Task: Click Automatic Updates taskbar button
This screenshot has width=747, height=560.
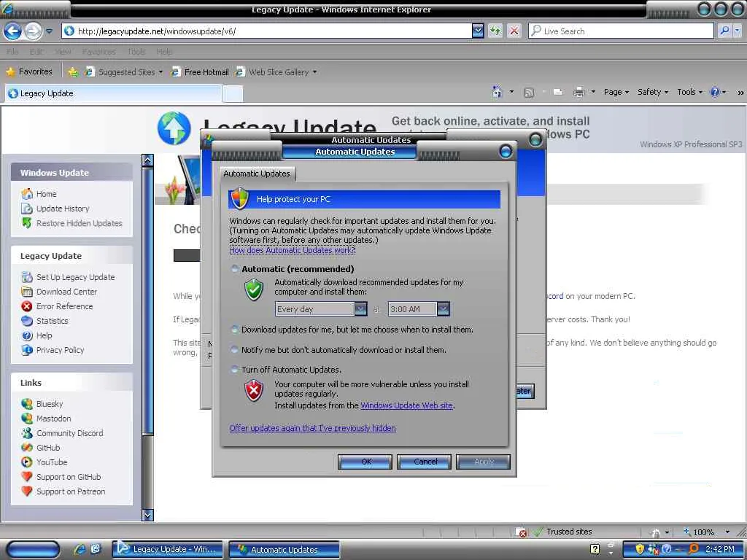Action: pos(285,550)
